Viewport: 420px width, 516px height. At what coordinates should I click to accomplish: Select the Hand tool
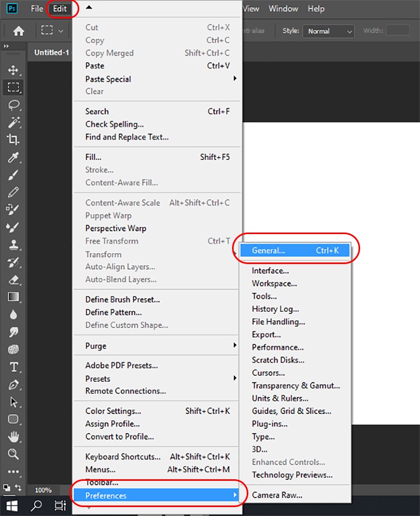click(x=13, y=437)
